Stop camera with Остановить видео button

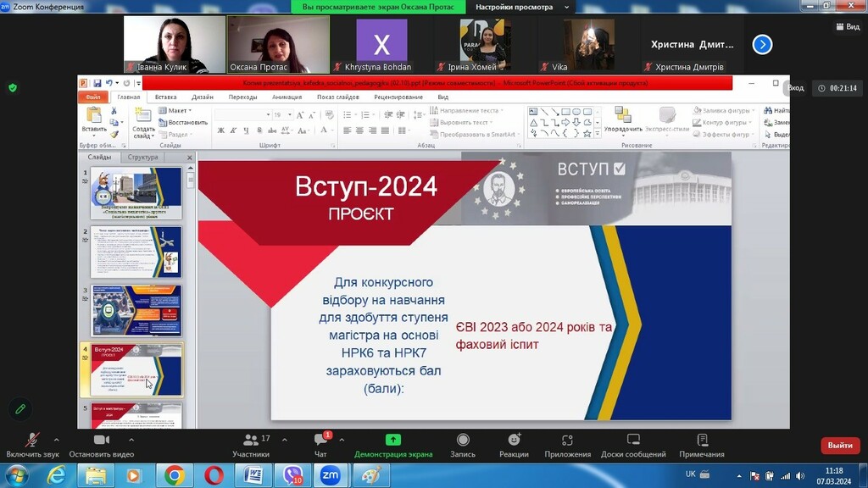point(102,441)
